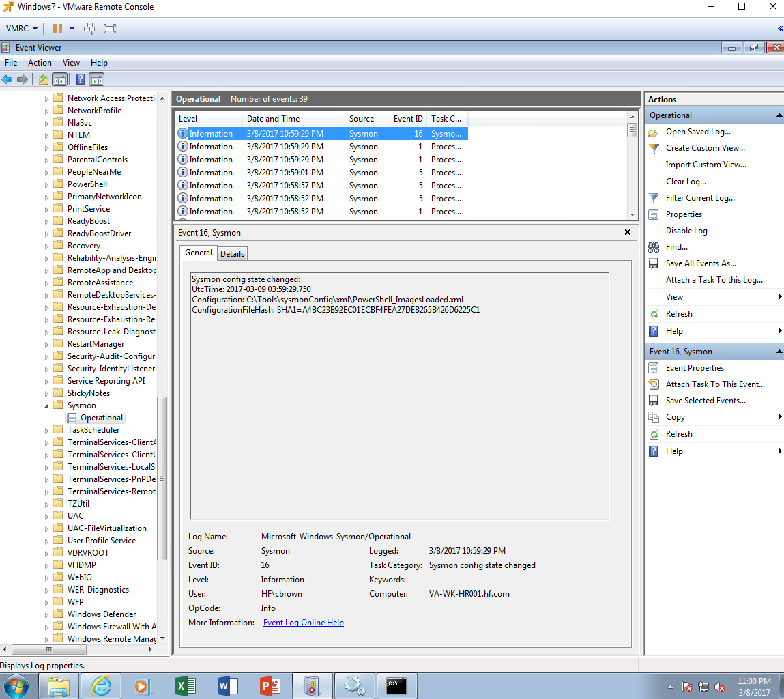784x699 pixels.
Task: Click the VMRC full screen icon
Action: point(109,29)
